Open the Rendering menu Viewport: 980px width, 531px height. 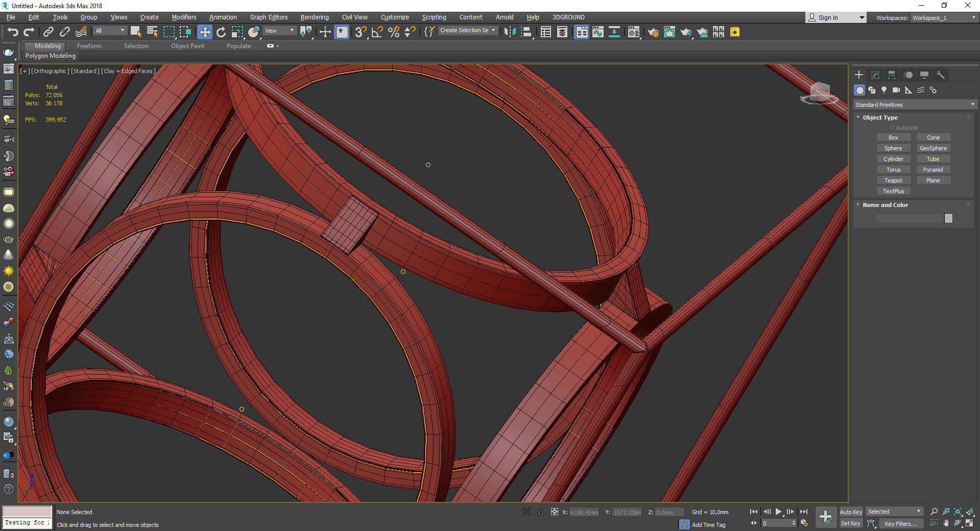click(314, 17)
